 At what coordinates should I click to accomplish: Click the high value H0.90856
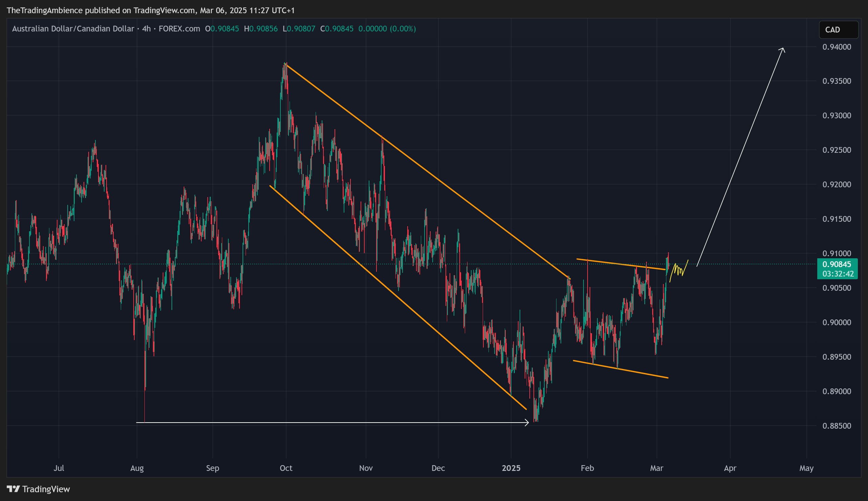[261, 28]
